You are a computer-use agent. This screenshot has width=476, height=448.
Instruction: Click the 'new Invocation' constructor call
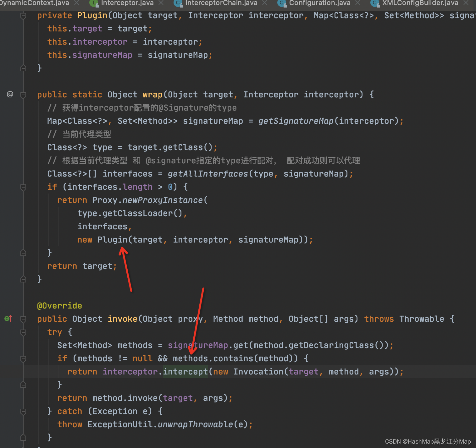pyautogui.click(x=248, y=372)
